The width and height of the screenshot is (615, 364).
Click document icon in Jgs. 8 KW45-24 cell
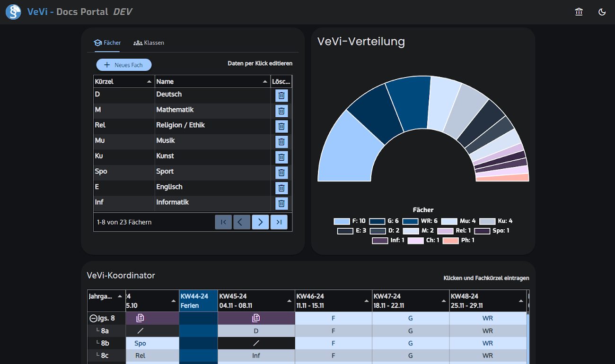click(x=256, y=318)
